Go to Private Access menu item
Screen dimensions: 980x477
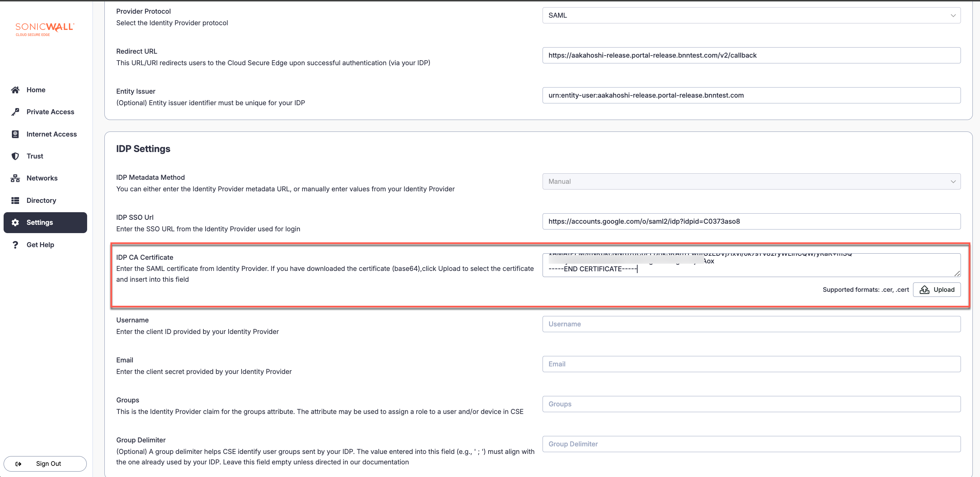tap(50, 112)
